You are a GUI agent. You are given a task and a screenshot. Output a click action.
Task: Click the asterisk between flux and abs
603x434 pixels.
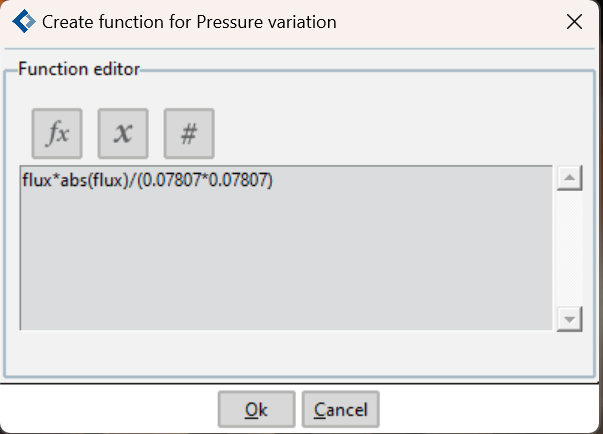pyautogui.click(x=56, y=178)
